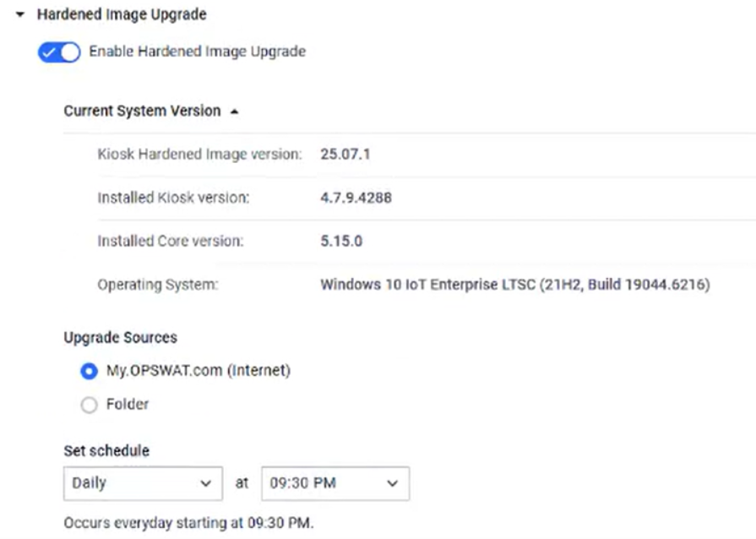Select the My.OPSWAT.com (Internet) radio button
This screenshot has width=756, height=539.
[x=89, y=371]
